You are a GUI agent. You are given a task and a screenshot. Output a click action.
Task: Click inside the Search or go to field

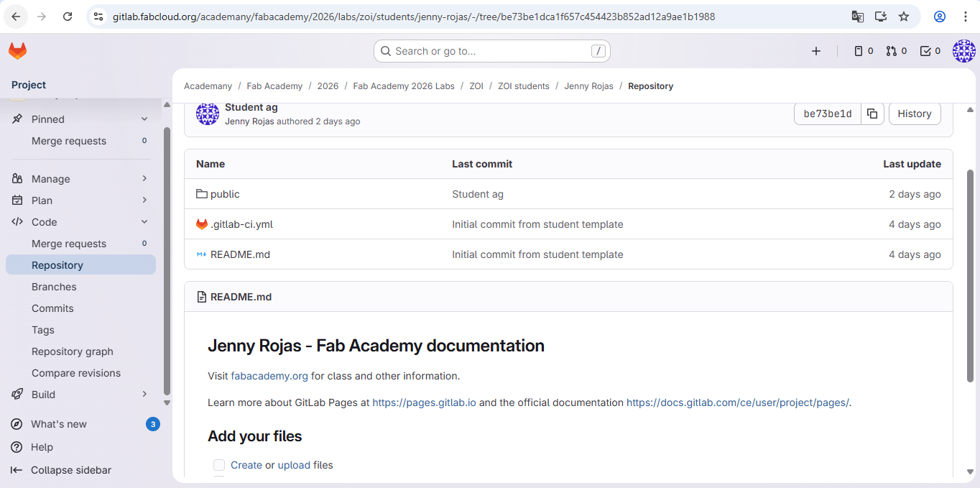click(491, 51)
